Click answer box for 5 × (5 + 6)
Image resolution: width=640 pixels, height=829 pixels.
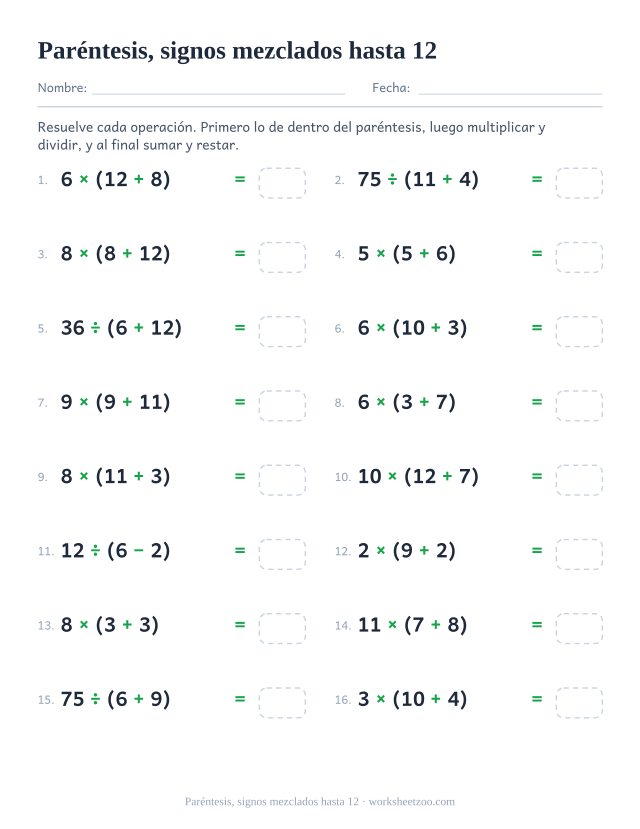tap(579, 257)
